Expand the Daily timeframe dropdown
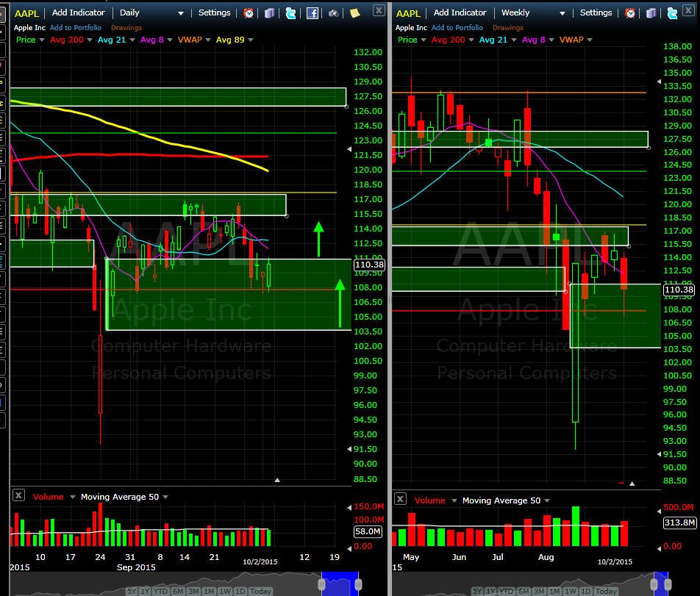This screenshot has height=596, width=700. pyautogui.click(x=180, y=13)
